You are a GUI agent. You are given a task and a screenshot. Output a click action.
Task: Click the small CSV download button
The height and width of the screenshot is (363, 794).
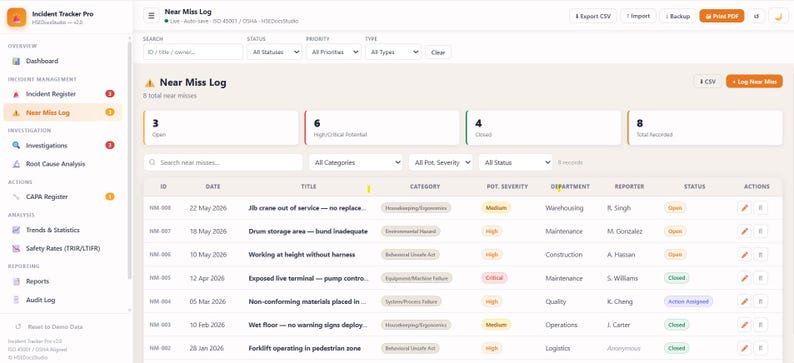[707, 82]
